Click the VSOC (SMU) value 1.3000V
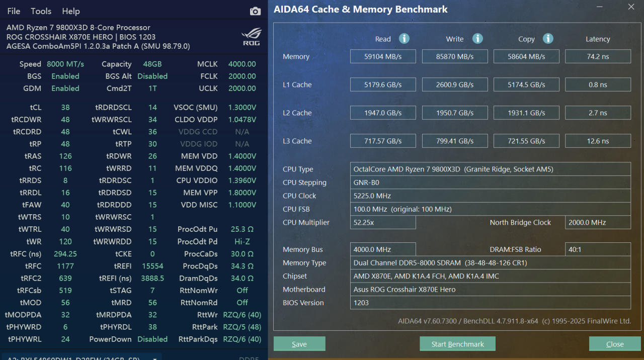This screenshot has width=644, height=360. click(x=242, y=108)
